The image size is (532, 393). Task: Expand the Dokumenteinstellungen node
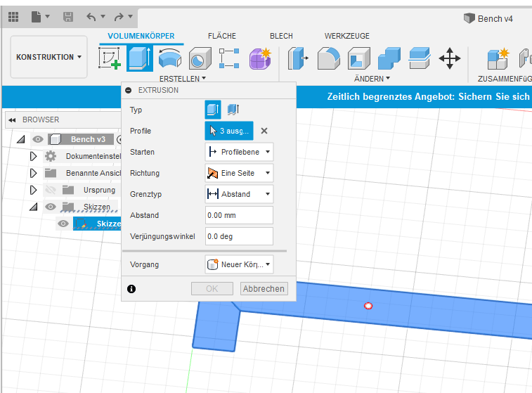[x=33, y=156]
